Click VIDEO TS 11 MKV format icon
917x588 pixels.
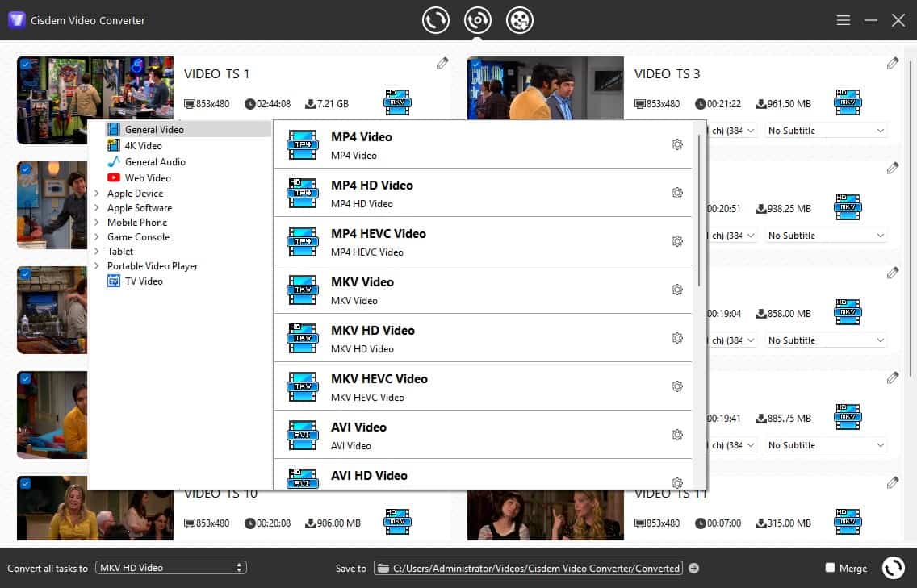848,521
